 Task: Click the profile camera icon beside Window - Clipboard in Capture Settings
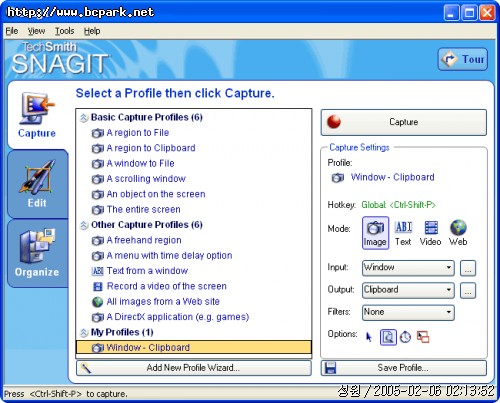point(337,177)
